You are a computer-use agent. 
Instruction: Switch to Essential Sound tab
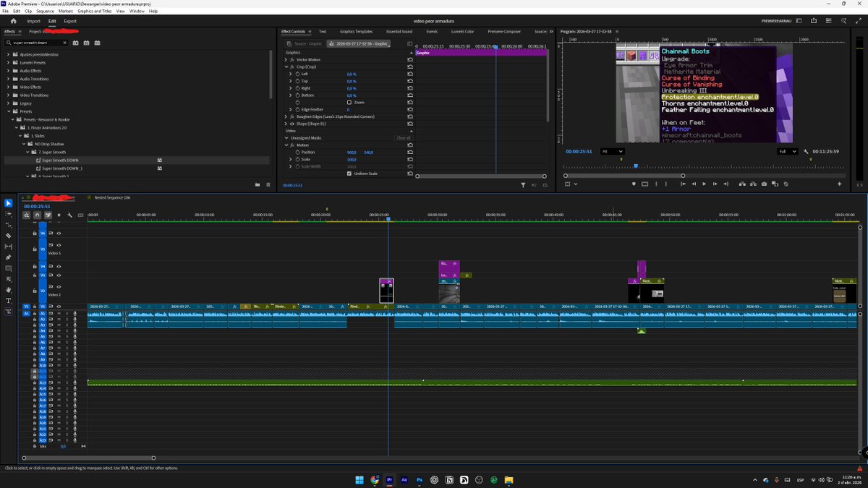[x=399, y=32]
